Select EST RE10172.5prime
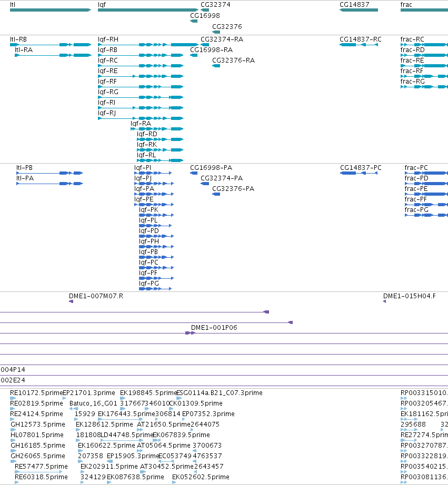This screenshot has width=448, height=485. pos(13,398)
